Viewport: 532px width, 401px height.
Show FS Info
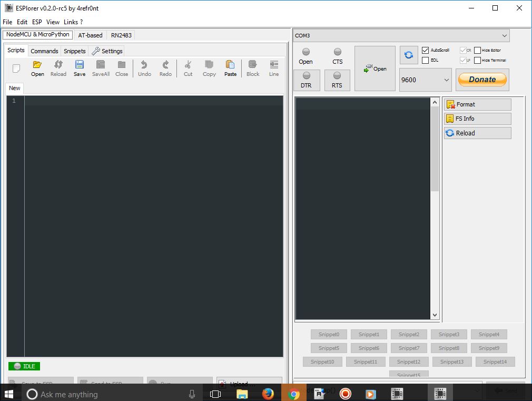tap(477, 119)
